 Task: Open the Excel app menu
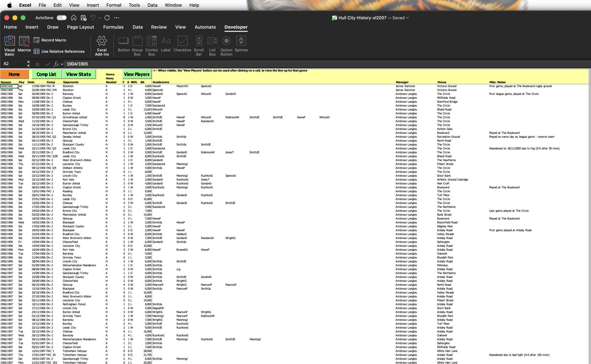pyautogui.click(x=25, y=5)
